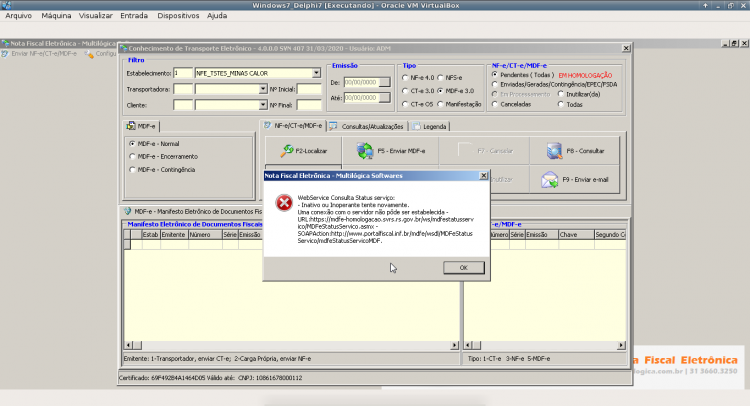The height and width of the screenshot is (406, 750).
Task: Choose the Canceladas status radio button
Action: coord(495,104)
